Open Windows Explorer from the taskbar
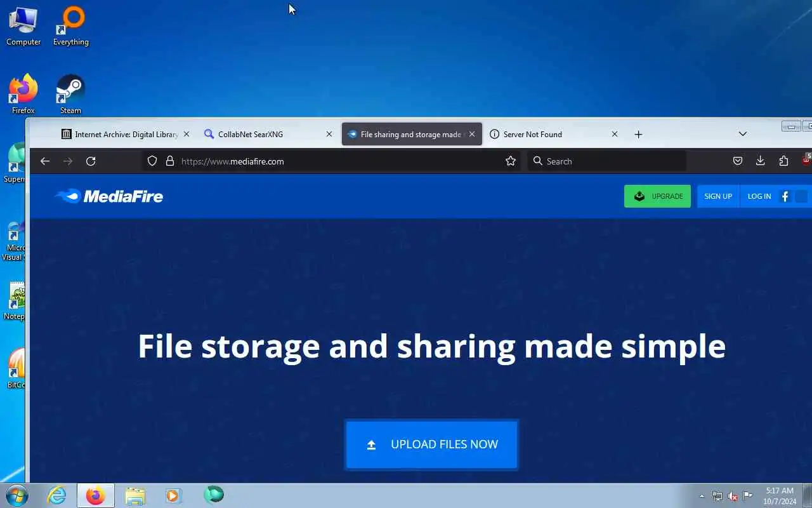This screenshot has width=812, height=508. point(135,495)
